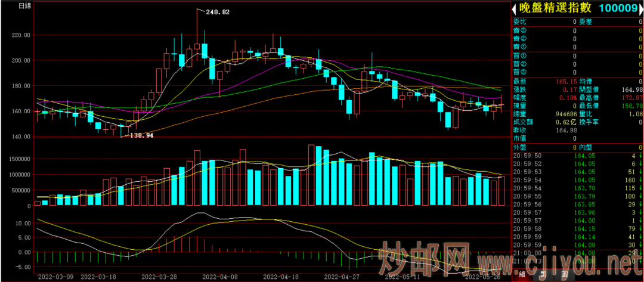The image size is (644, 282).
Task: Click the 2022-03-28 date on time axis
Action: pos(159,277)
